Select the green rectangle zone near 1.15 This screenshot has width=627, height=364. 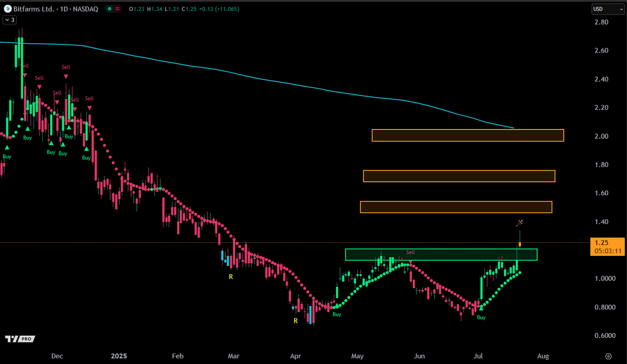point(441,254)
